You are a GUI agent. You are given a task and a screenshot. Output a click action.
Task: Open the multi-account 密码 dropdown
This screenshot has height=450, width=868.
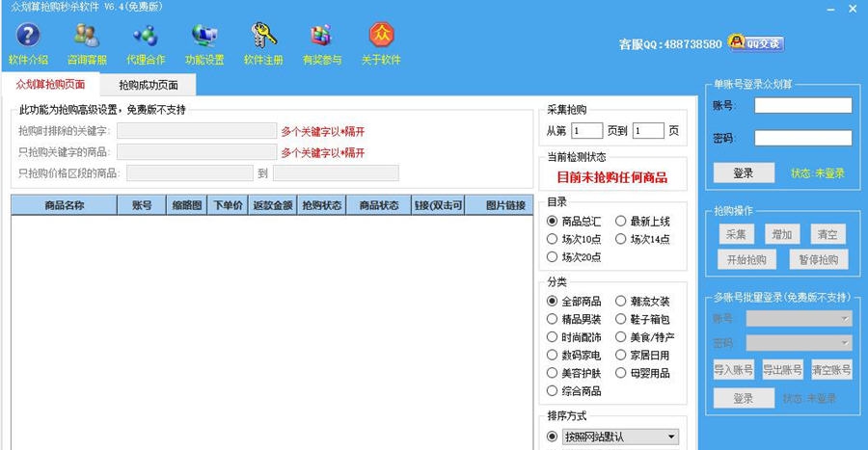click(799, 343)
